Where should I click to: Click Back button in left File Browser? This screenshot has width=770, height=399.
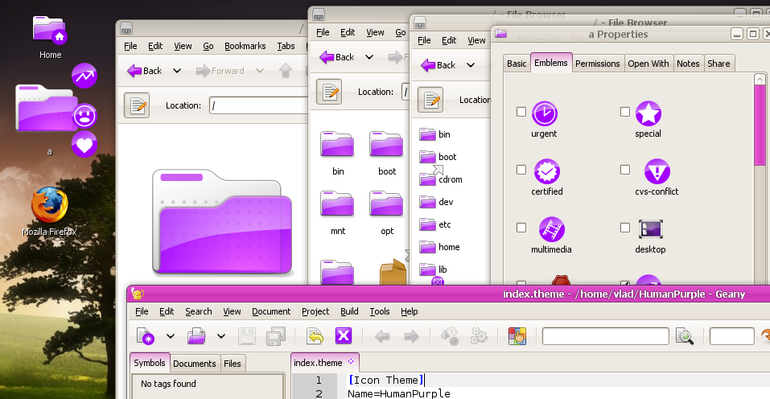(x=144, y=71)
